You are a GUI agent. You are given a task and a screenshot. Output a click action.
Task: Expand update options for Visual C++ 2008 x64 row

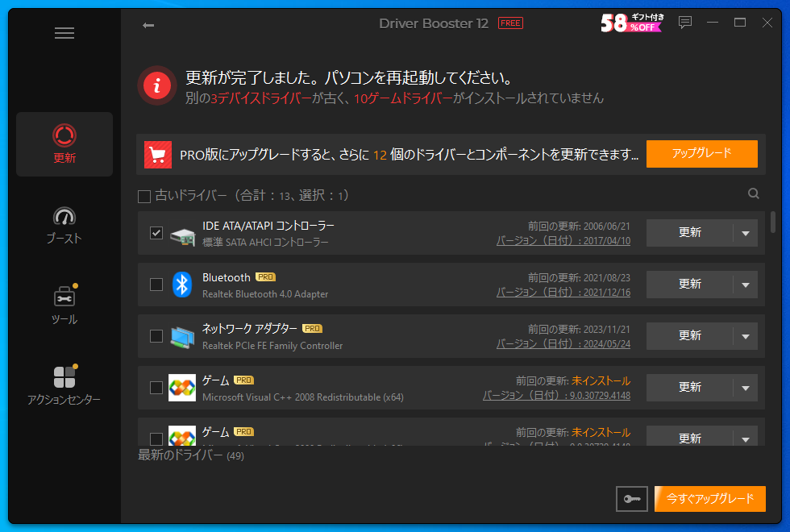coord(746,388)
